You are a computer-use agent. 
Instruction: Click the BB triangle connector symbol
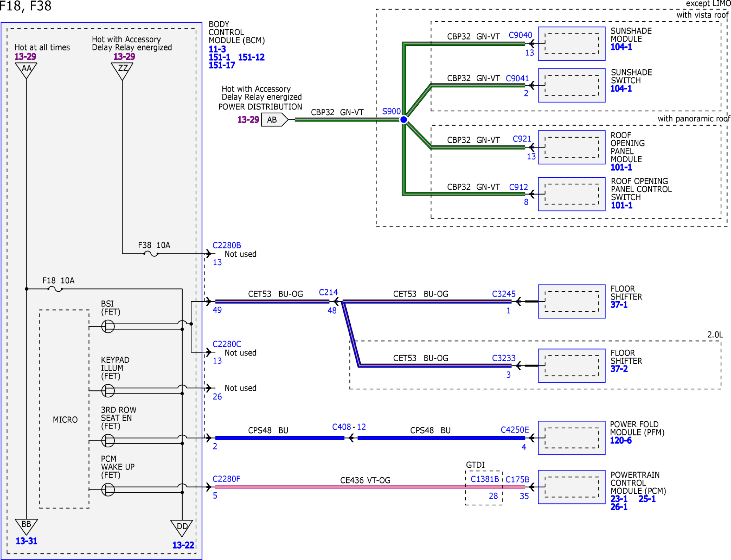(26, 526)
